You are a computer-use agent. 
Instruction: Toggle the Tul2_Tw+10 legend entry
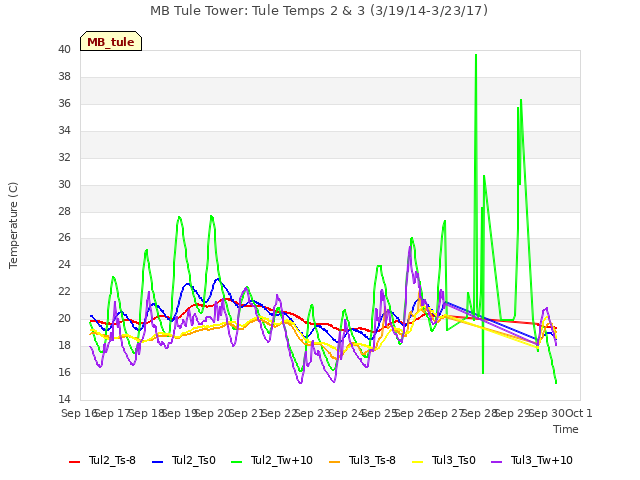pyautogui.click(x=272, y=460)
